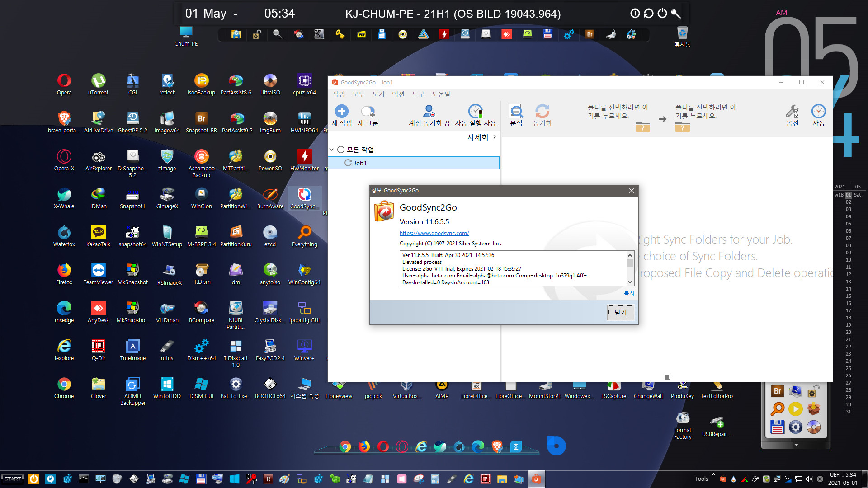Screen dimensions: 868x488
Task: Click the Auto (자동) clock icon
Action: [818, 111]
